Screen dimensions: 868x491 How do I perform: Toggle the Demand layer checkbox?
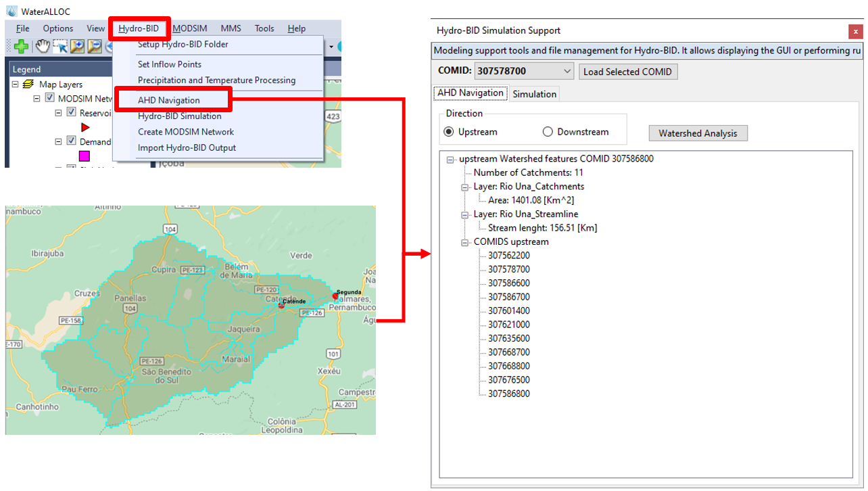(71, 142)
